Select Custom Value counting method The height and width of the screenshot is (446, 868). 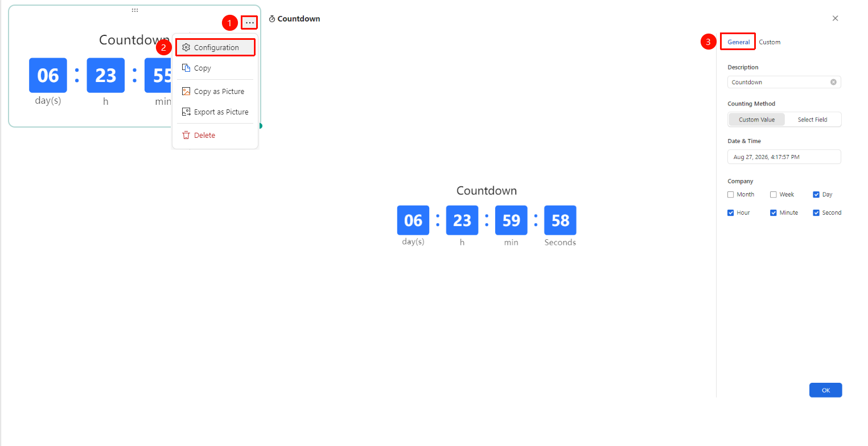click(x=756, y=120)
